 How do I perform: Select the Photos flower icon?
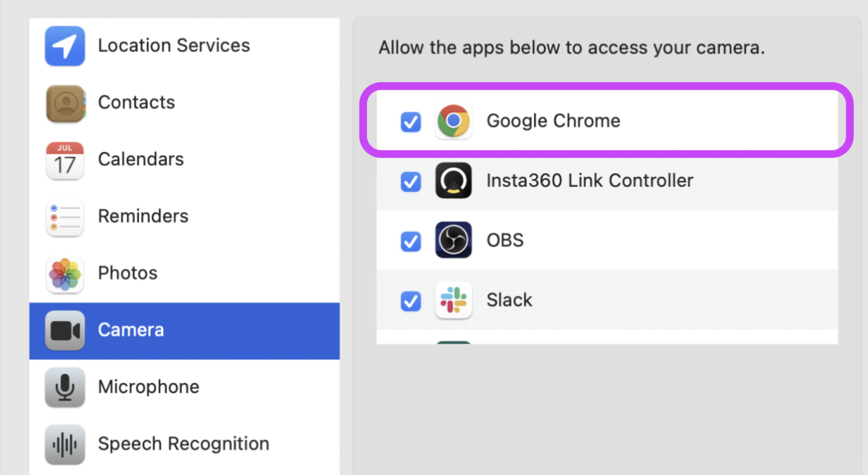coord(65,274)
